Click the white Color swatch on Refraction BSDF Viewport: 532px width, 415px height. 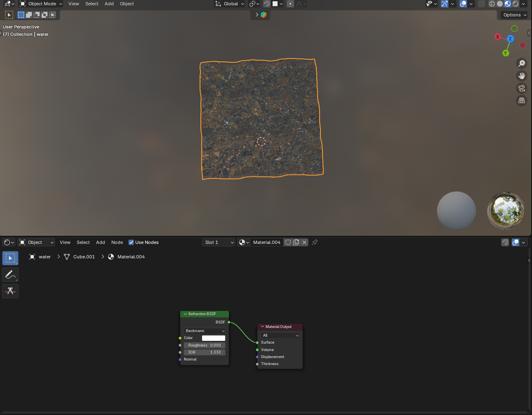[x=213, y=338]
